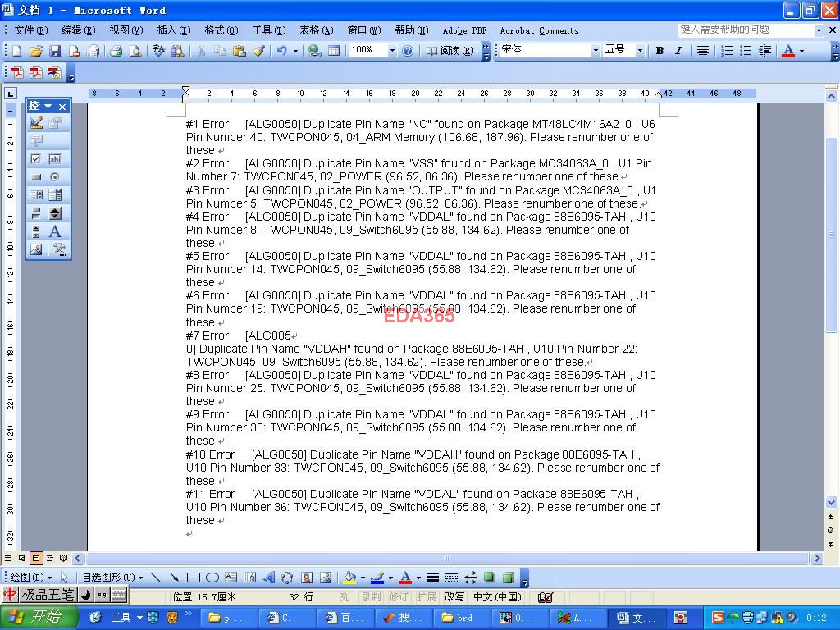Activate the Format Painter brush

coord(258,51)
